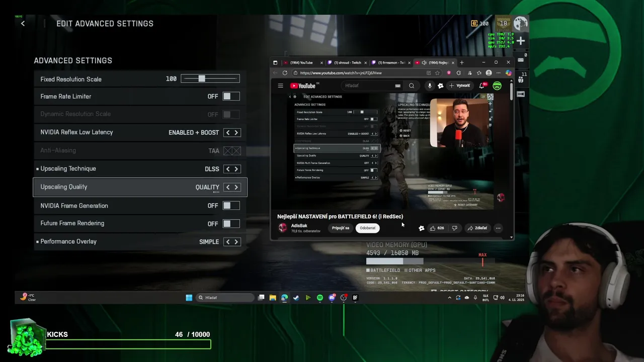Open the YouTube hamburger guide menu
Image resolution: width=644 pixels, height=362 pixels.
(x=281, y=86)
